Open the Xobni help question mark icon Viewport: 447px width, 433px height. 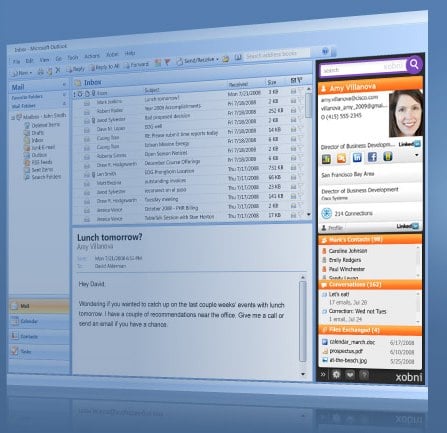364,375
